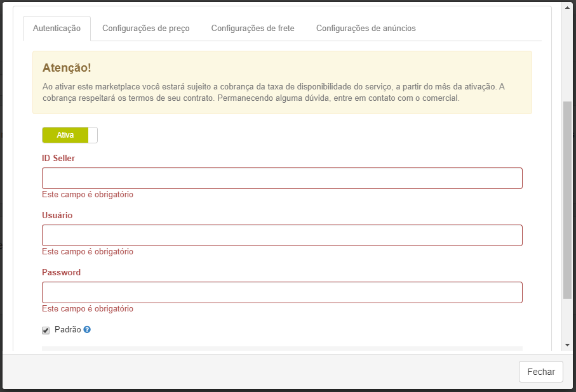This screenshot has width=576, height=392.
Task: Toggle the green Ativa switch
Action: point(70,135)
